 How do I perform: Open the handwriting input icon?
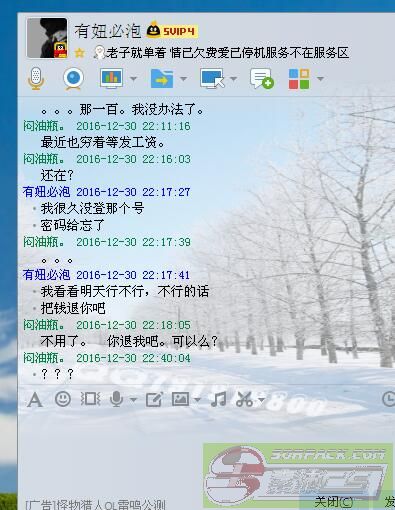[154, 399]
